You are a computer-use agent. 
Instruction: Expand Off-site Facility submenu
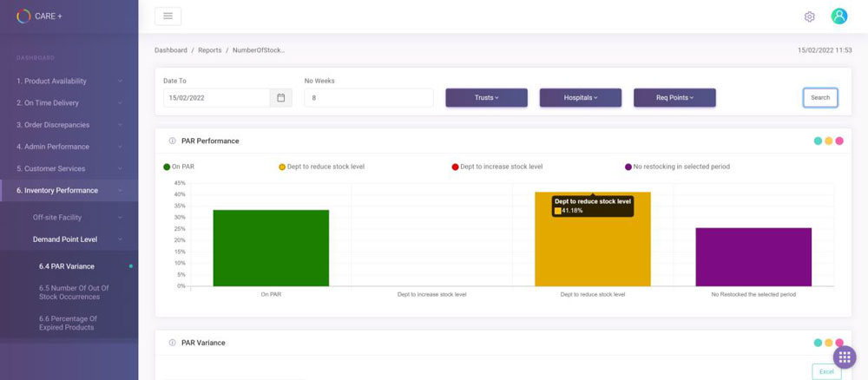(x=69, y=218)
